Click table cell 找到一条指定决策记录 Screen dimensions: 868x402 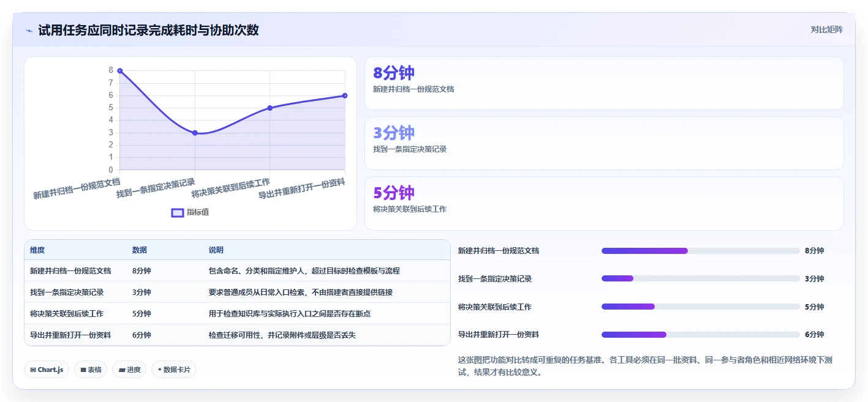pyautogui.click(x=67, y=292)
